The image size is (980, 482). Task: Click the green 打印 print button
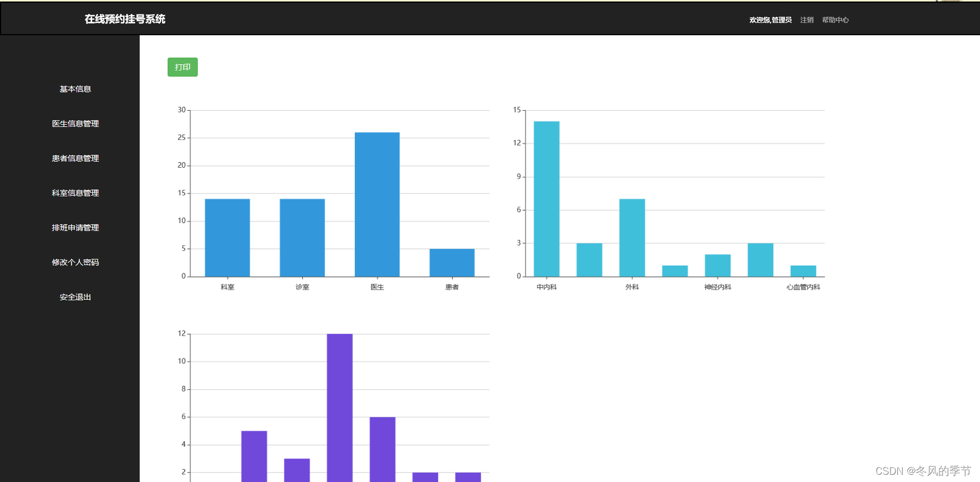pos(183,67)
